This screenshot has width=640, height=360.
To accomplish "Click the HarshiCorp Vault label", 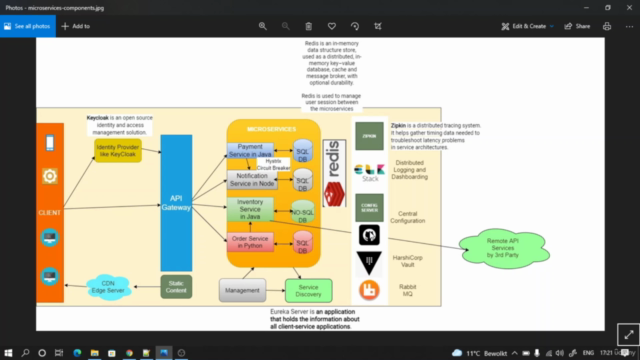I will click(x=407, y=261).
